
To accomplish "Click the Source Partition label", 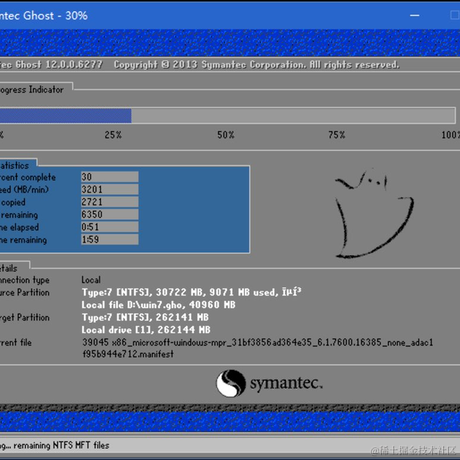I will click(25, 293).
